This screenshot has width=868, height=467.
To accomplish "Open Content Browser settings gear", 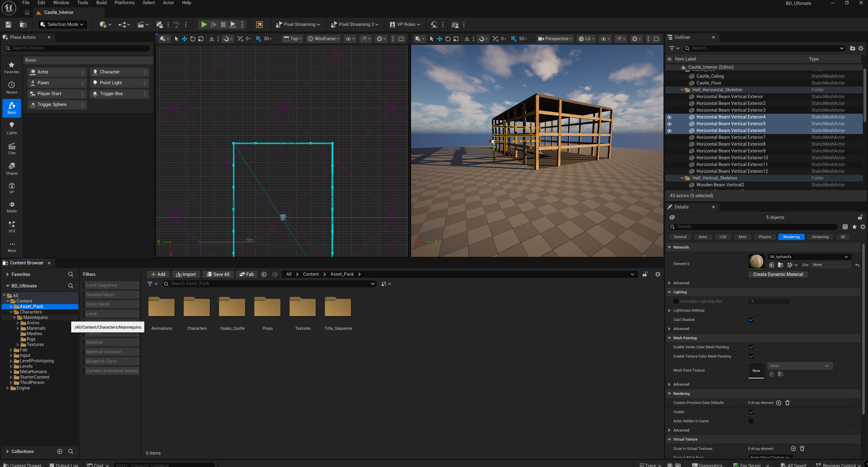I will [658, 274].
